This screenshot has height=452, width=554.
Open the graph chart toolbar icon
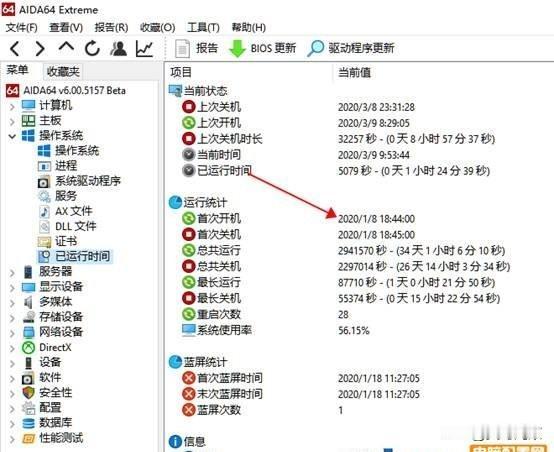144,48
